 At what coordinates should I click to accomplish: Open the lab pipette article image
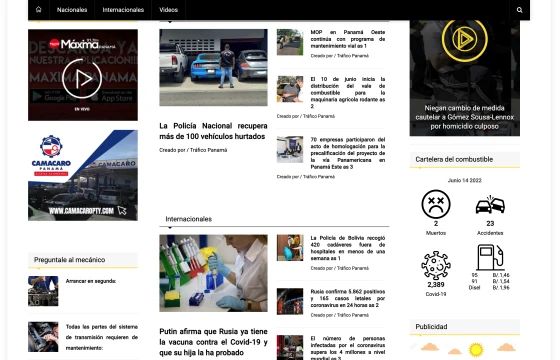tap(213, 273)
